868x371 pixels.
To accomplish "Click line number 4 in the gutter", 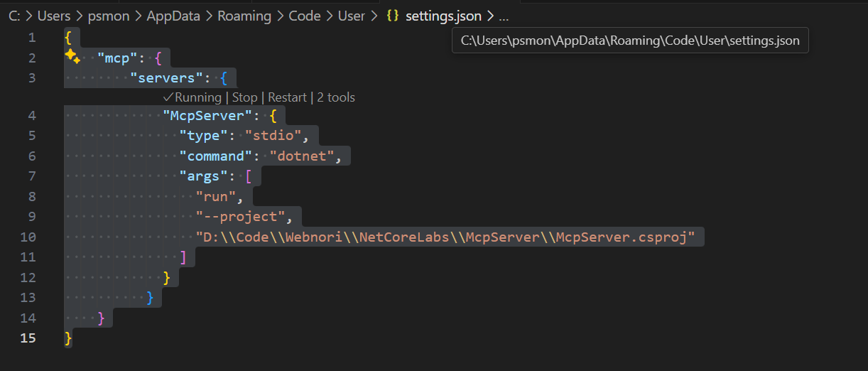I will tap(31, 115).
